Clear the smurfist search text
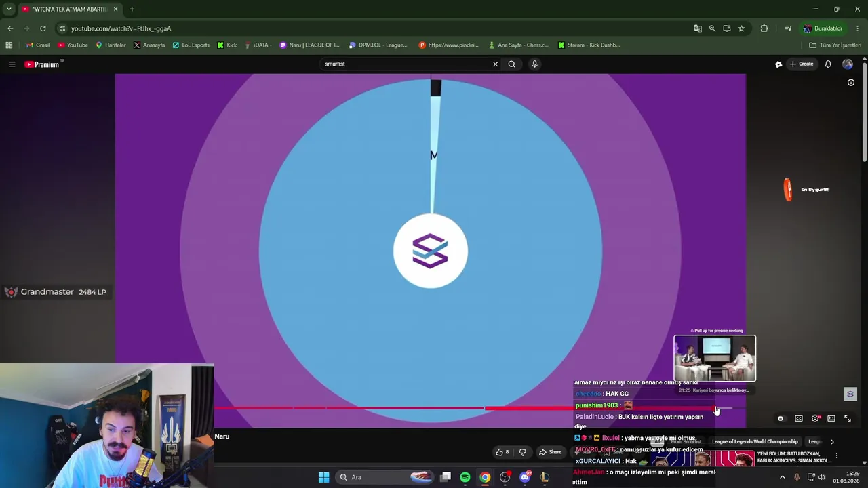The width and height of the screenshot is (868, 488). [495, 64]
